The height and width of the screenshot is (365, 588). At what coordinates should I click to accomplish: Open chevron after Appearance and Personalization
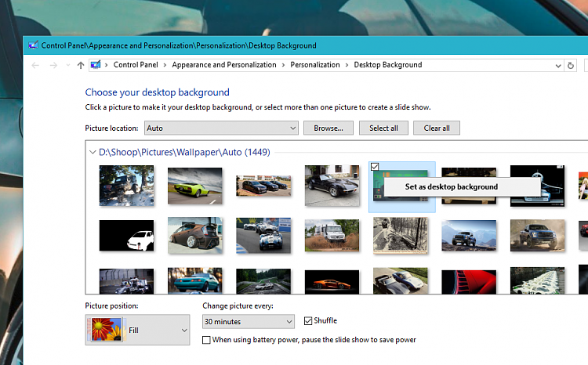click(283, 65)
